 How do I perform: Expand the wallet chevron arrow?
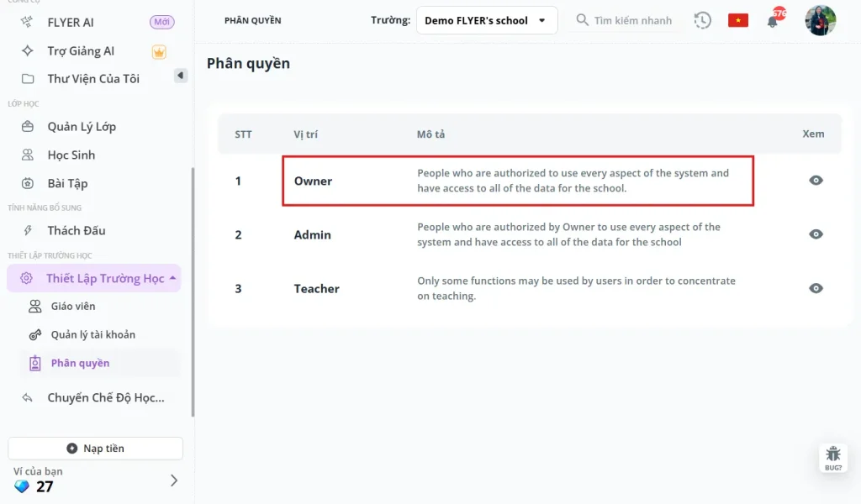click(174, 480)
